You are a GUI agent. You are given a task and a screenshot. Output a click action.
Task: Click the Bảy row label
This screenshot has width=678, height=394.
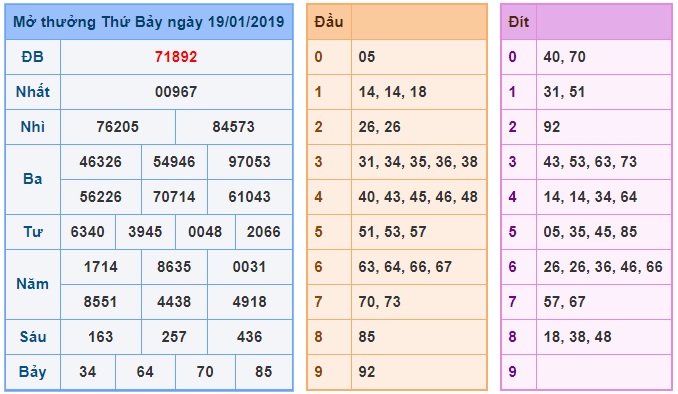click(x=33, y=372)
